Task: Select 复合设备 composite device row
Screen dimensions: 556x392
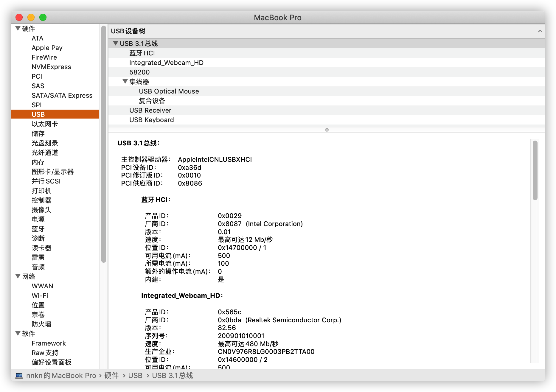Action: (327, 101)
